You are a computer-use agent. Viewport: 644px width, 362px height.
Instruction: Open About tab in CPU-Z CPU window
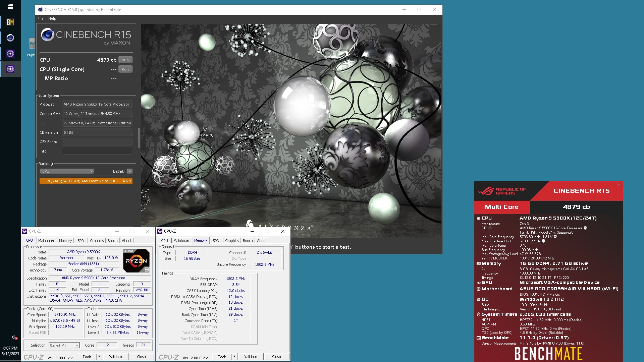click(x=127, y=241)
